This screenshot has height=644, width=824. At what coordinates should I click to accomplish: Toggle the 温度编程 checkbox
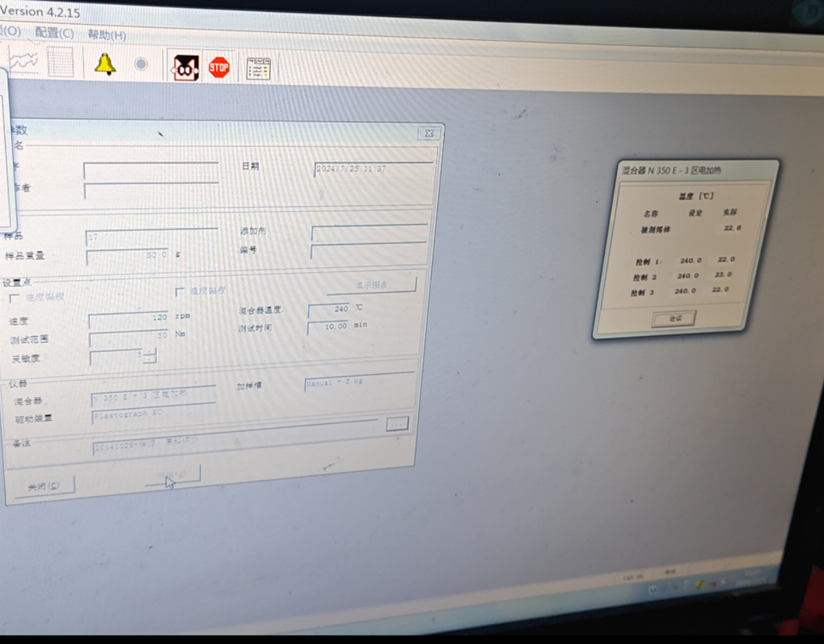click(x=180, y=292)
